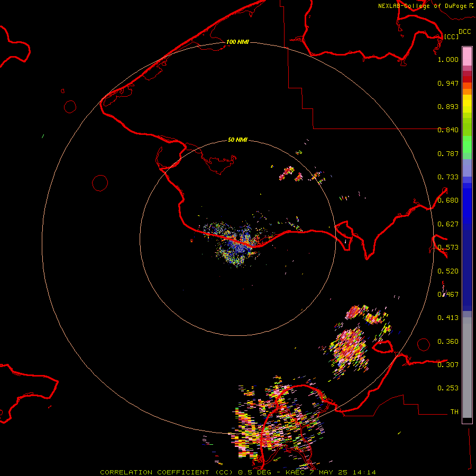Click the 0.893 color scale label
The height and width of the screenshot is (476, 476).
pos(448,106)
